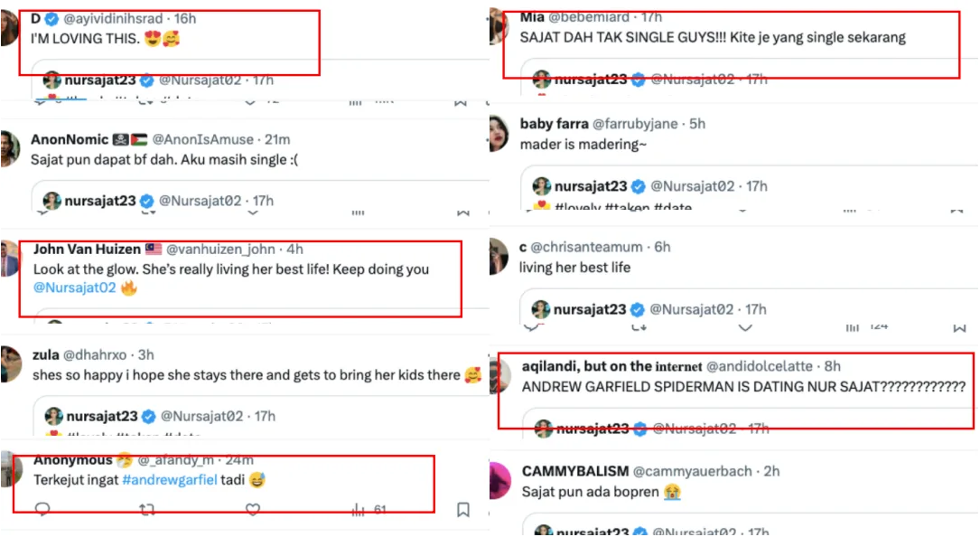Follow the @Nursajat02 mention in John's tweet
Screen dimensions: 980x537
[x=76, y=287]
